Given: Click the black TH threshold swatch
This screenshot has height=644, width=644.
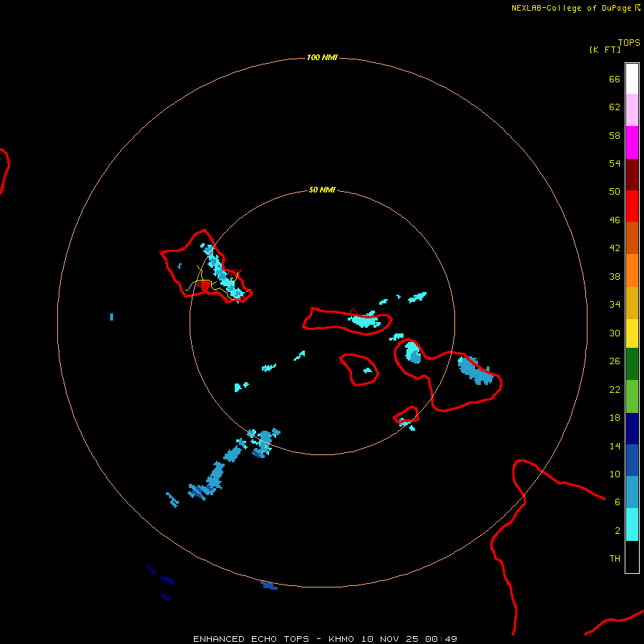Looking at the screenshot, I should click(x=632, y=557).
